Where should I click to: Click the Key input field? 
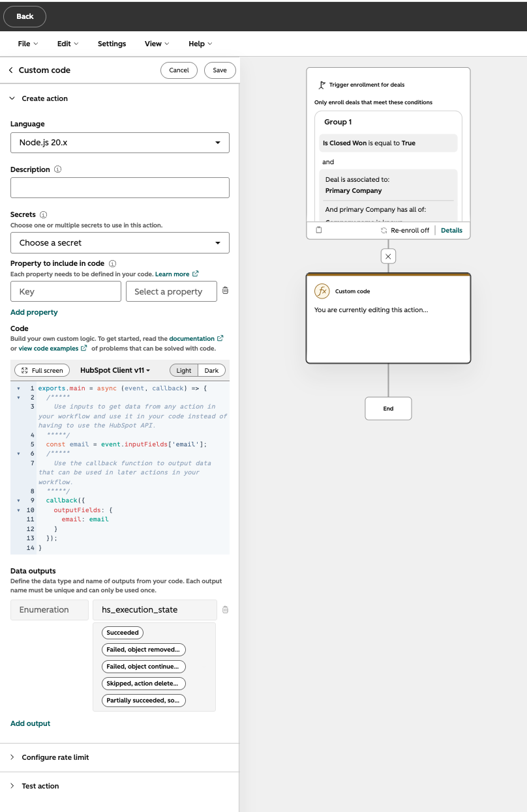66,291
